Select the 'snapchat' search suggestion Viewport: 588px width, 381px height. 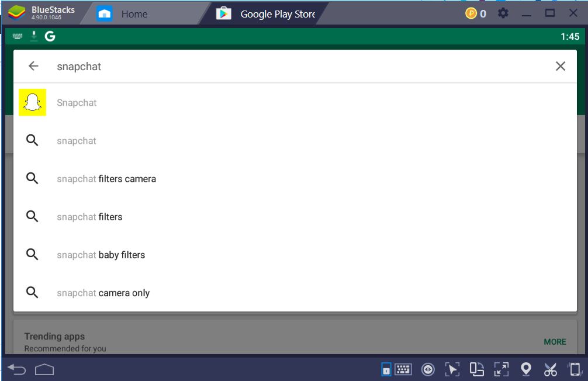click(295, 141)
